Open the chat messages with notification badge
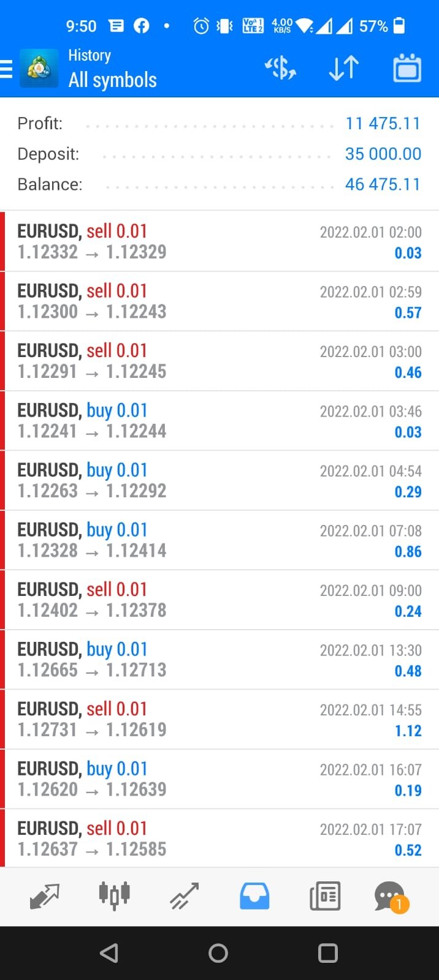The image size is (439, 980). pos(390,897)
